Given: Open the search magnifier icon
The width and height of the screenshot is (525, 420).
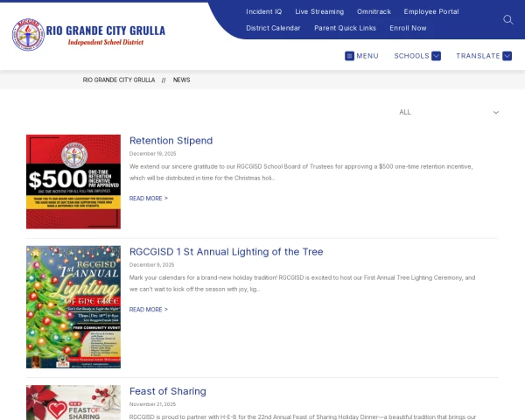Looking at the screenshot, I should coord(507,20).
